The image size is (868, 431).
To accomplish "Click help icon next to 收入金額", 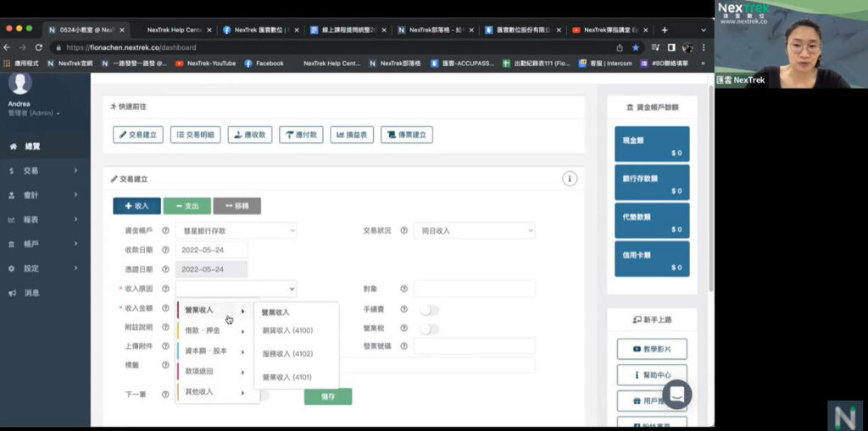I will click(x=165, y=308).
